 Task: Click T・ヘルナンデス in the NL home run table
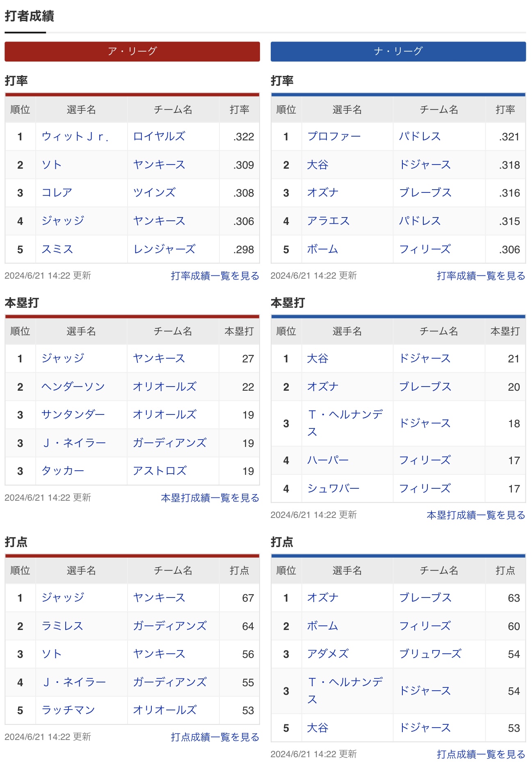click(345, 423)
